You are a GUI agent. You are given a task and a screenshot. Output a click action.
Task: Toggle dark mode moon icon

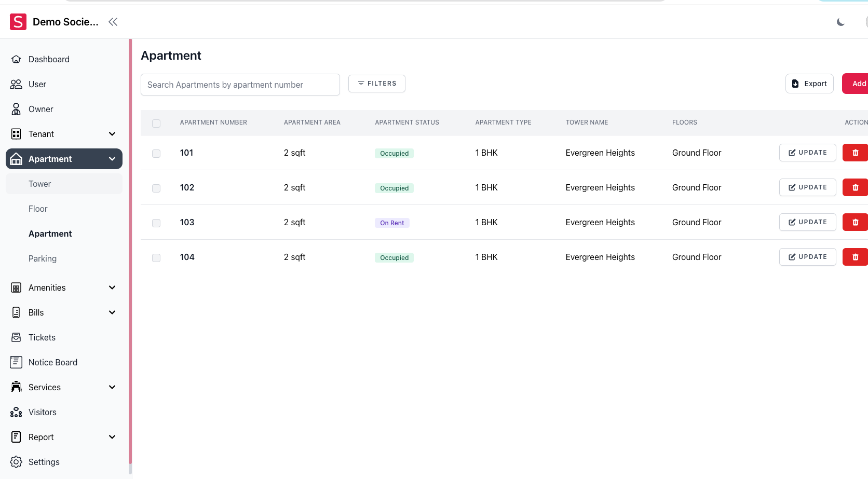[840, 22]
